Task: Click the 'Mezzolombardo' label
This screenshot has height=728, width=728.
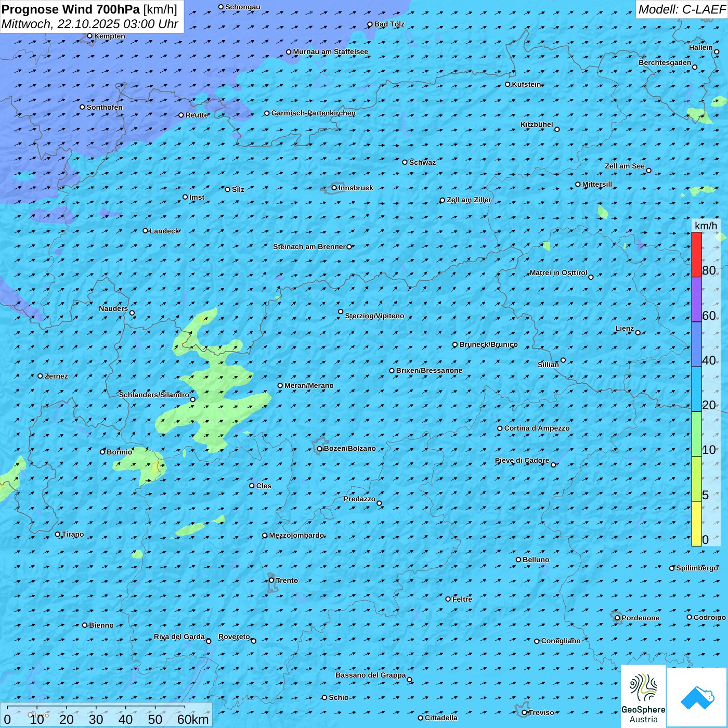Action: 296,535
